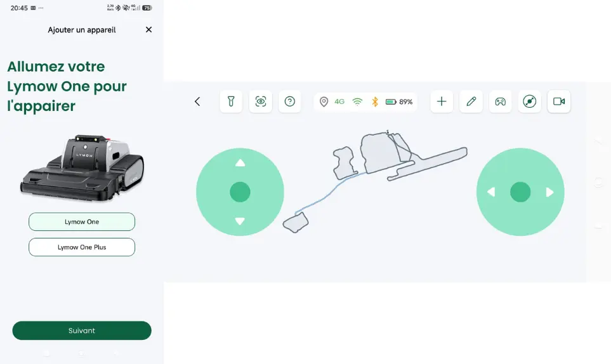Steer left with the left arrow
Screen dimensions: 611x364
point(491,192)
